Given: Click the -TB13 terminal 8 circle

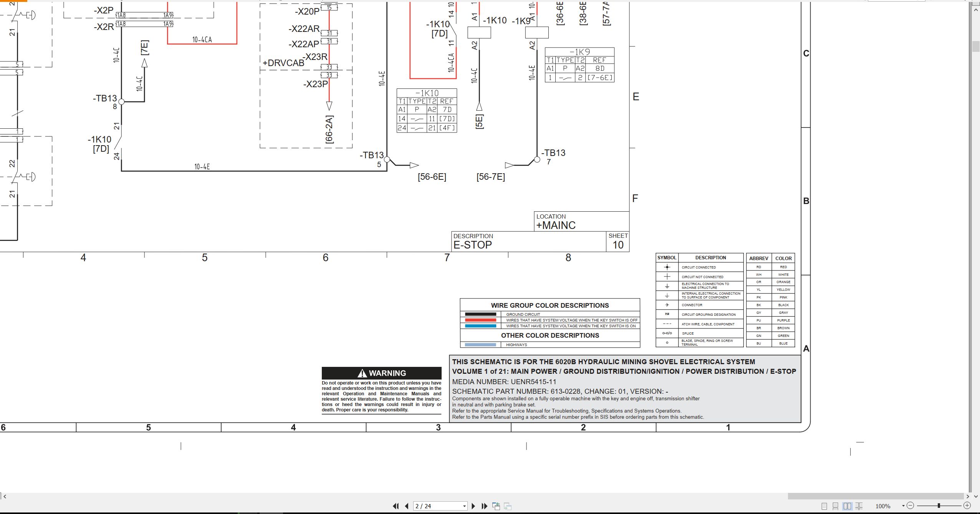Looking at the screenshot, I should click(121, 102).
